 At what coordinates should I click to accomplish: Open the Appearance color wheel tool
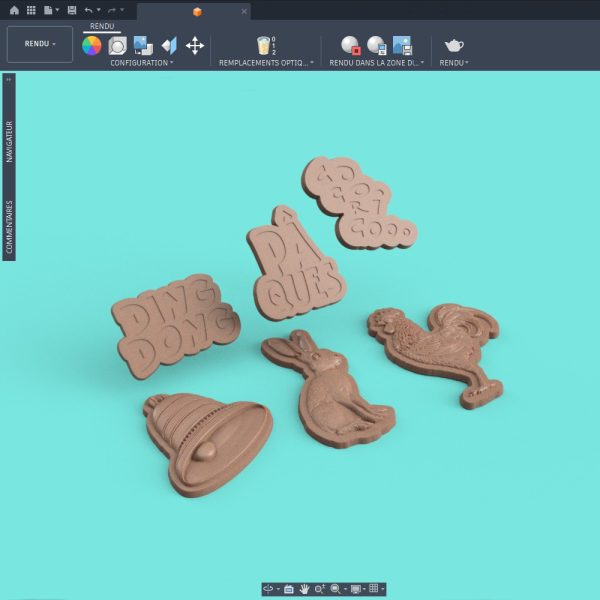[x=92, y=46]
